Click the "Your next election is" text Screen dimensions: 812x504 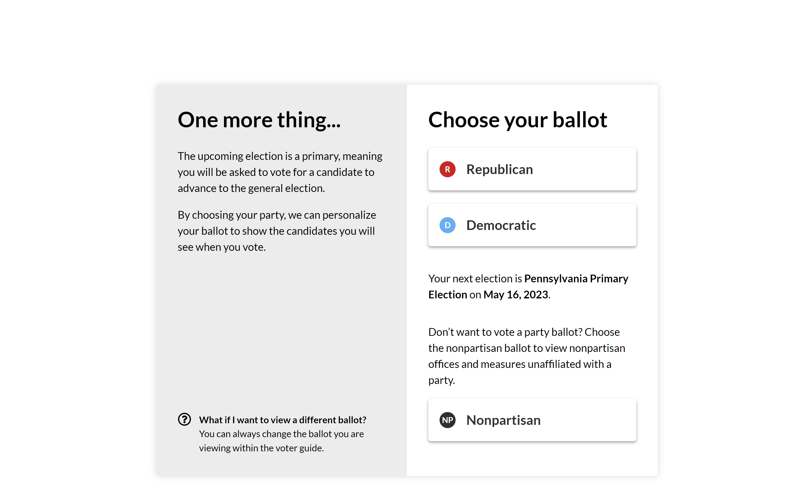pyautogui.click(x=475, y=278)
